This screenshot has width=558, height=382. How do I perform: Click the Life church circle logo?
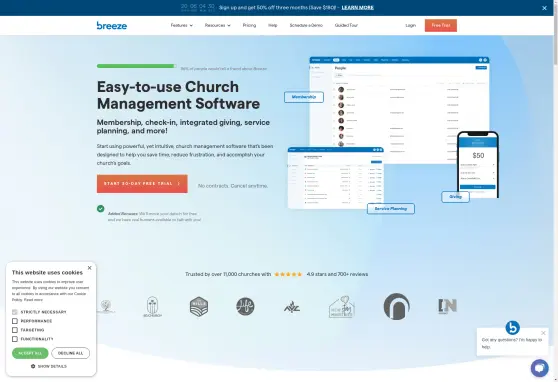click(245, 306)
